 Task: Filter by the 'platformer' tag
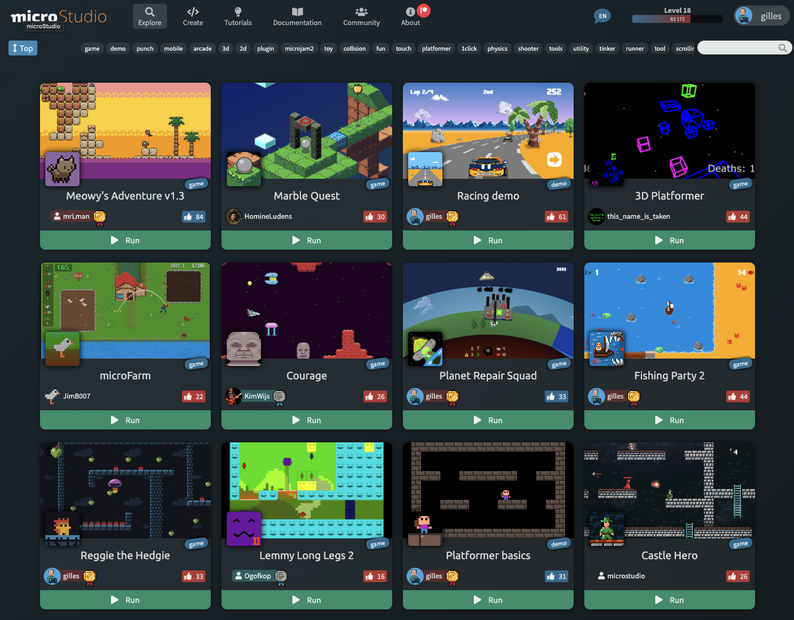click(x=436, y=49)
